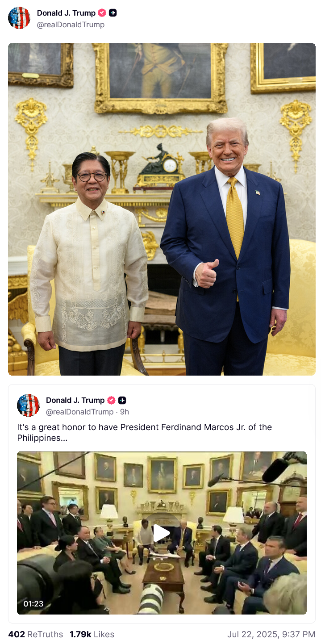View the 402 ReTruths count

pyautogui.click(x=35, y=634)
